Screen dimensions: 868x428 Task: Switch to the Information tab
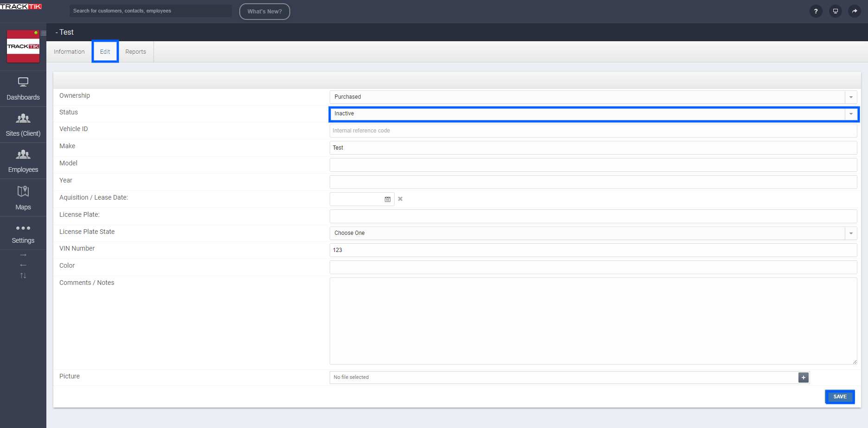69,52
